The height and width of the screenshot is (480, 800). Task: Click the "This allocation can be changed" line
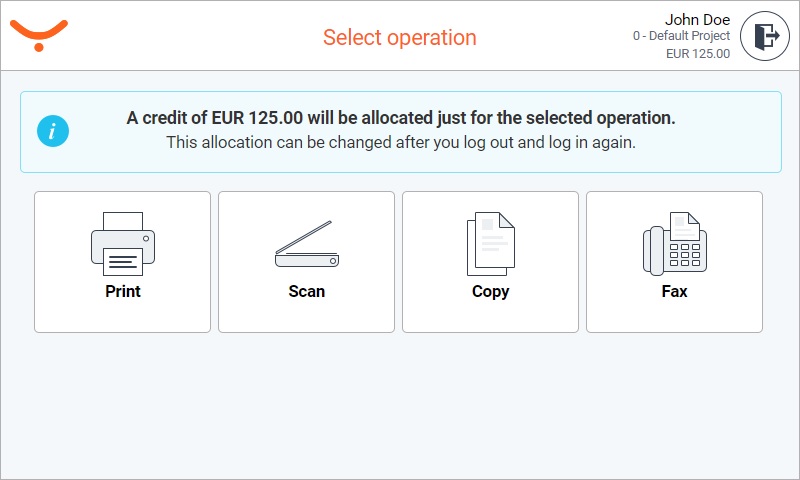click(x=401, y=142)
